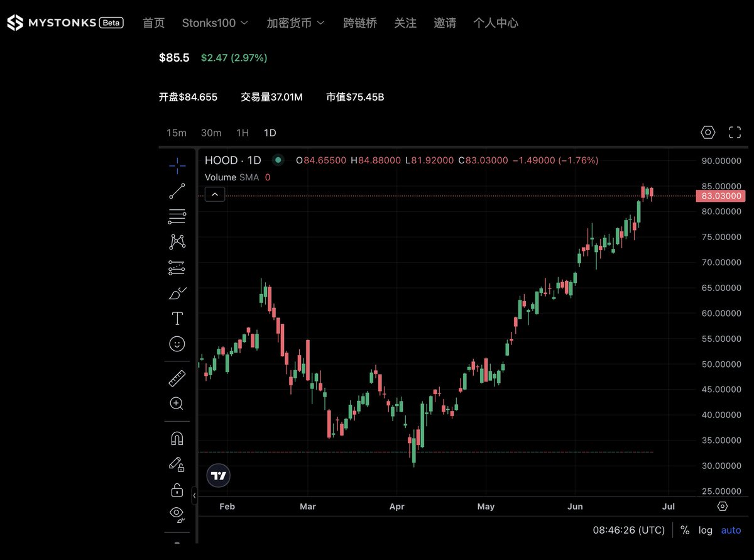Select the ruler measure tool

click(177, 378)
